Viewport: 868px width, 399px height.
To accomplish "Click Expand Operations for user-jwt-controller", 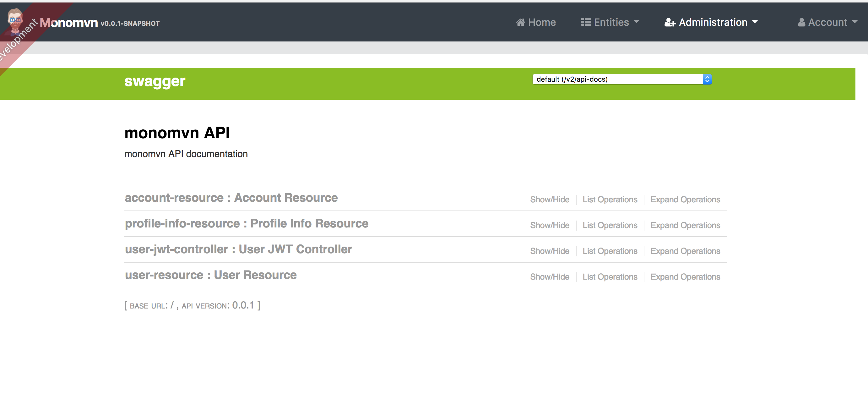I will (x=685, y=251).
